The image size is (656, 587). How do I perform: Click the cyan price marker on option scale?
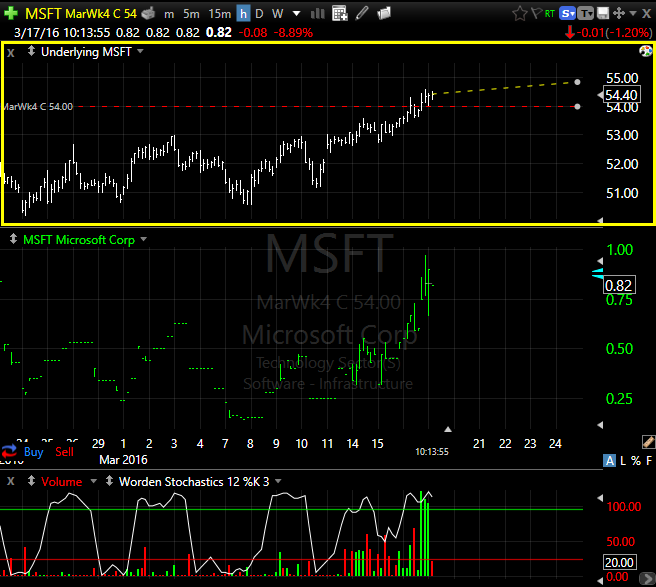coord(598,274)
